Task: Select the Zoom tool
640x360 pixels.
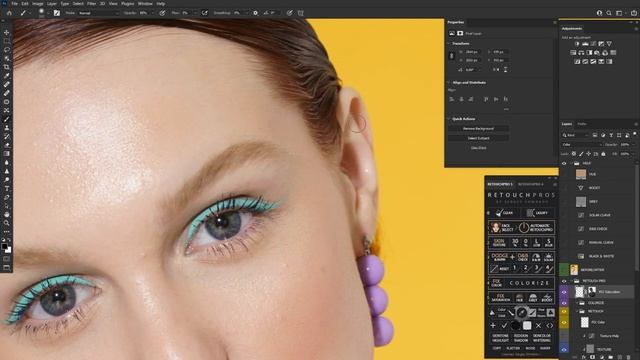Action: 7,223
